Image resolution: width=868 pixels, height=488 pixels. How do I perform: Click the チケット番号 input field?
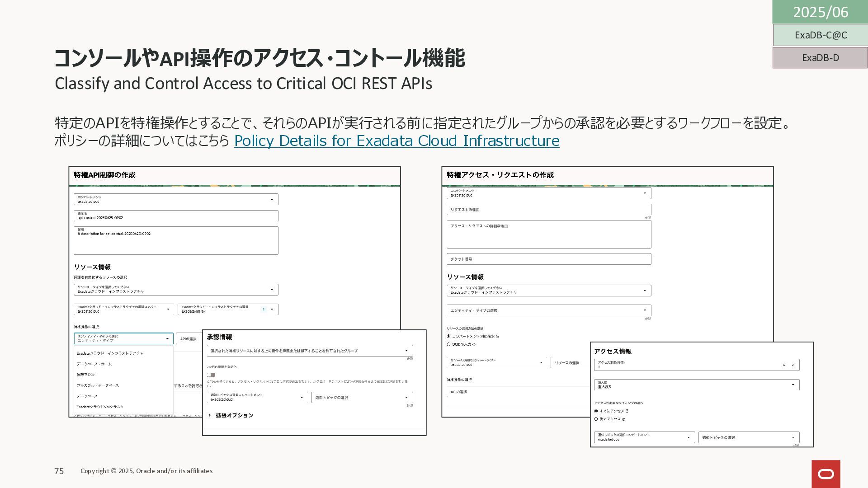click(x=549, y=259)
